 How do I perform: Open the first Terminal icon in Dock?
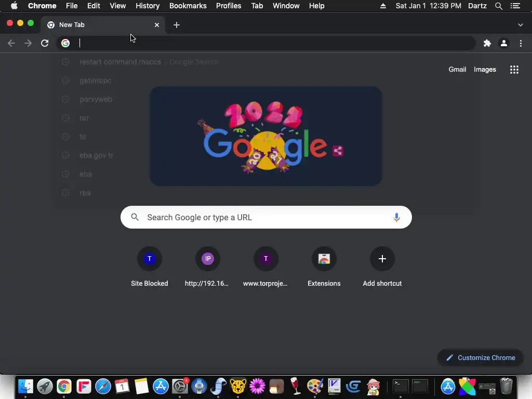point(401,386)
